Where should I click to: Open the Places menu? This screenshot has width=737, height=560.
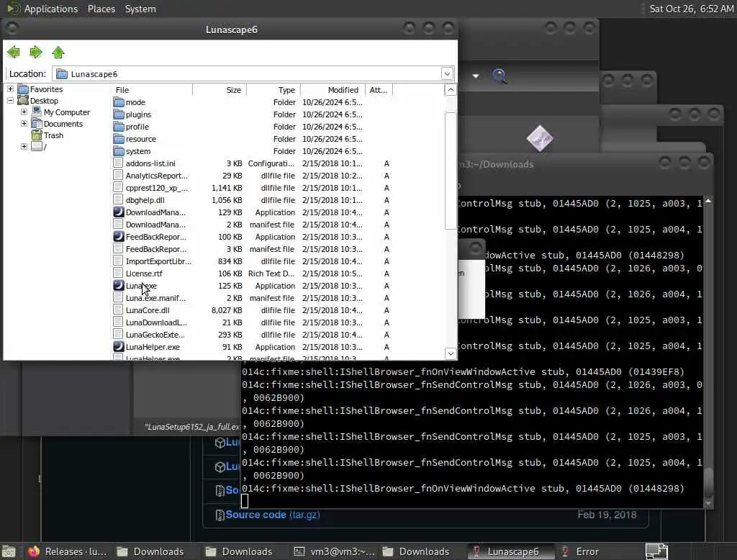101,9
